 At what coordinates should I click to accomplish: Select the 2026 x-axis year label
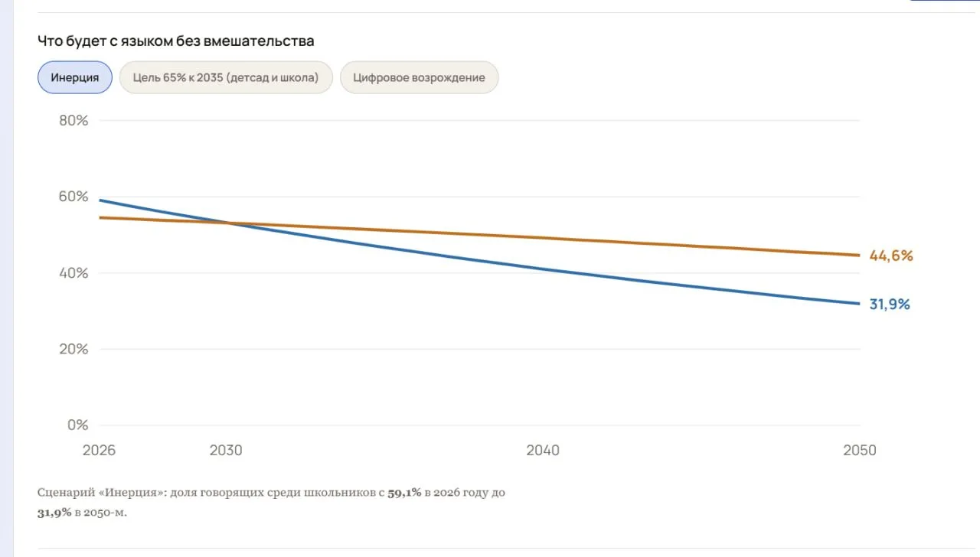click(99, 450)
